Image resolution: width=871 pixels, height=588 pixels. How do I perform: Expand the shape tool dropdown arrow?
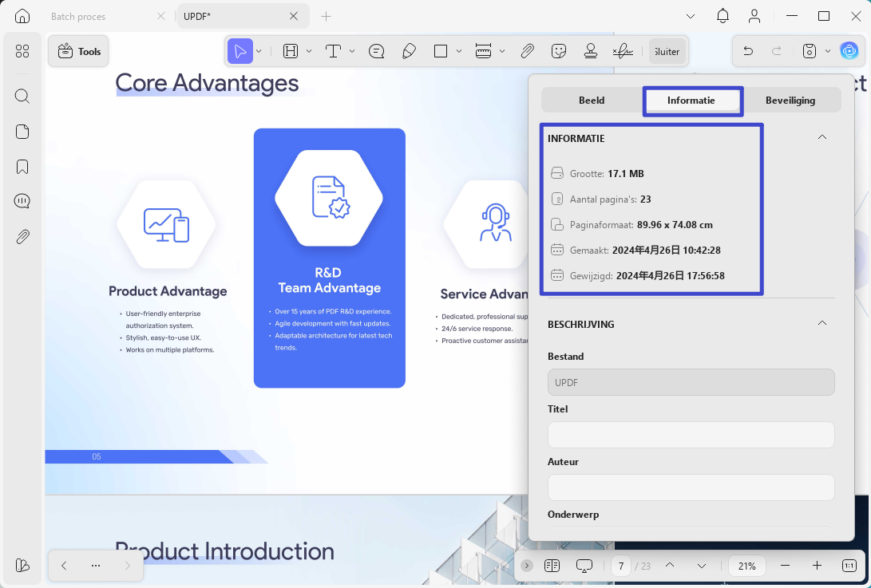[459, 52]
